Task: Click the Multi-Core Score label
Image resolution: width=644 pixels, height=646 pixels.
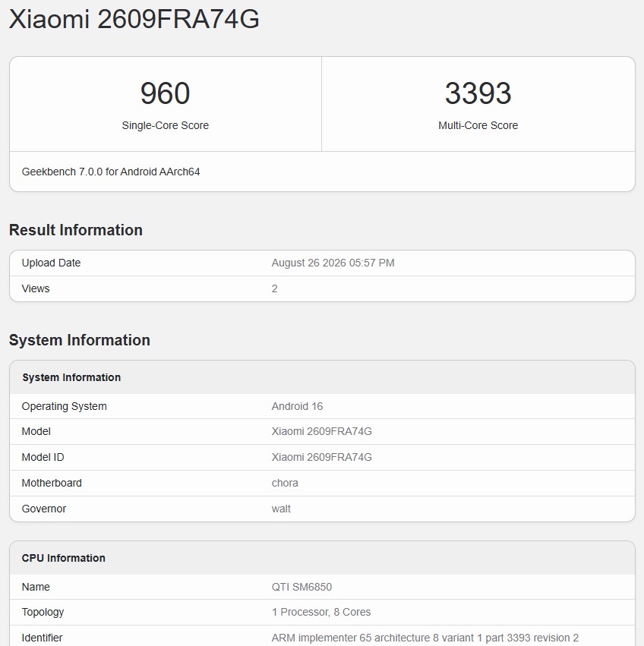Action: click(x=478, y=125)
